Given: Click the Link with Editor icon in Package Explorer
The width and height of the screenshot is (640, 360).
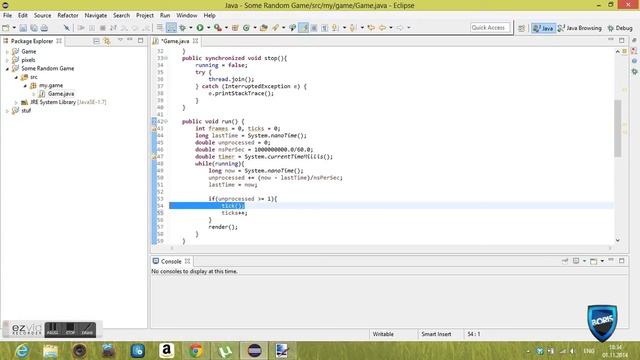Looking at the screenshot, I should 107,41.
